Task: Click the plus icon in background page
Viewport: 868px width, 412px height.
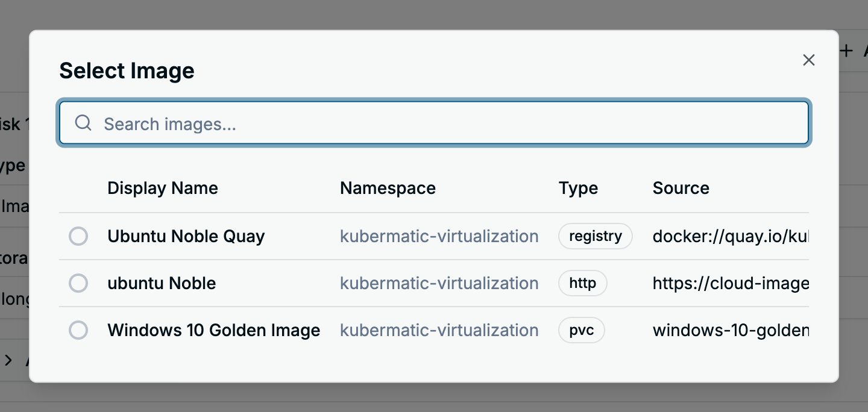Action: click(846, 51)
